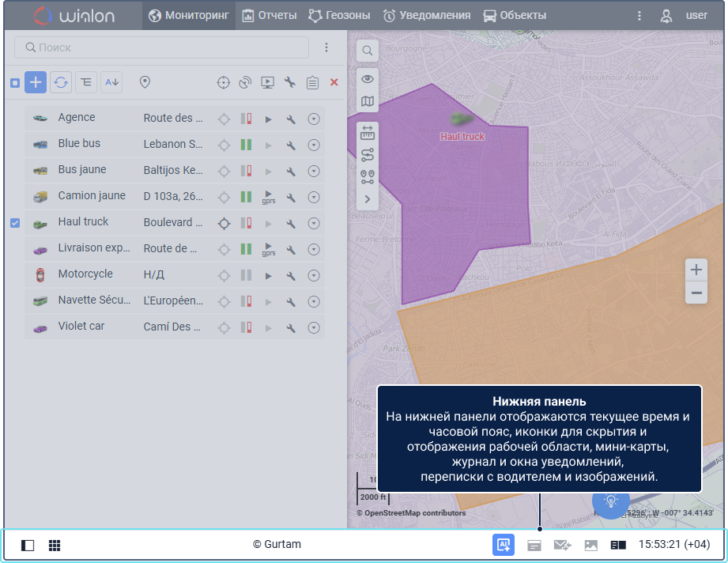Click the map layers icon
728x563 pixels.
[x=368, y=100]
